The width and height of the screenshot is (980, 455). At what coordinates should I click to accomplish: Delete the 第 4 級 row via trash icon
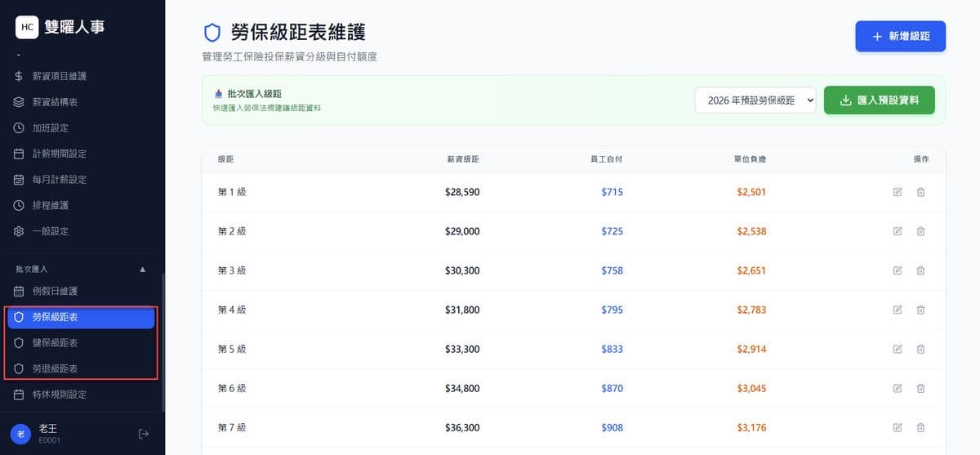[920, 310]
